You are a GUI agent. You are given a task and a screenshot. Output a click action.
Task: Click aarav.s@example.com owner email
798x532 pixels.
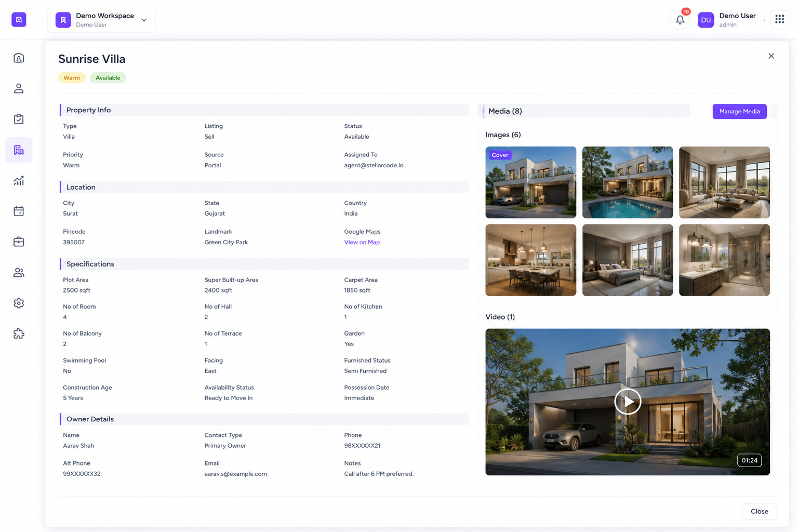235,474
